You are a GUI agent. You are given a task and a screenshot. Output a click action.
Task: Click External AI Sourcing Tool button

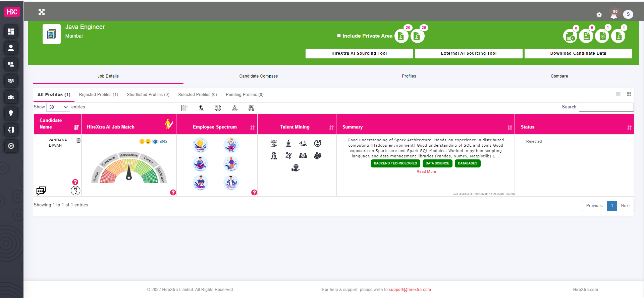(x=469, y=53)
